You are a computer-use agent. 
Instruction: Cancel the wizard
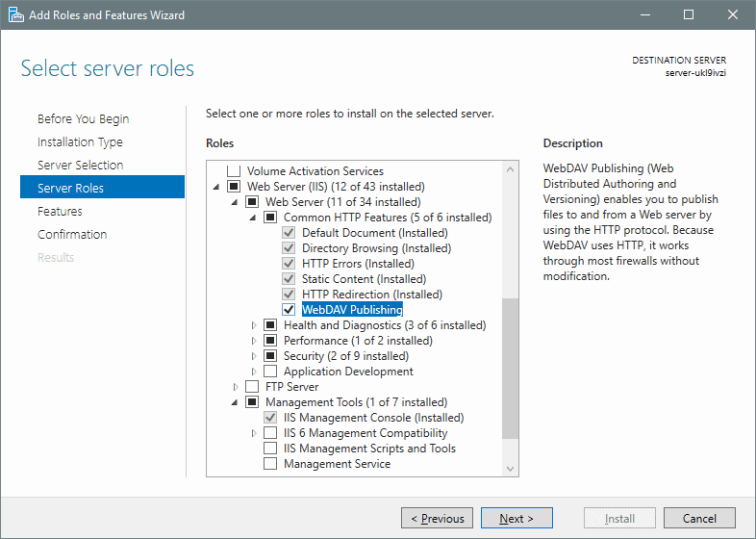pos(699,519)
